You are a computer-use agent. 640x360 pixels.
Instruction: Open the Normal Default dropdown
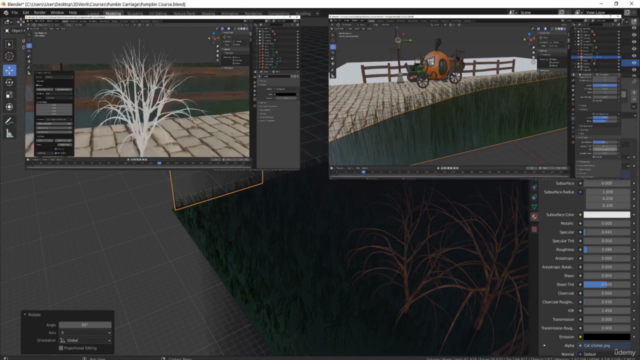point(607,354)
